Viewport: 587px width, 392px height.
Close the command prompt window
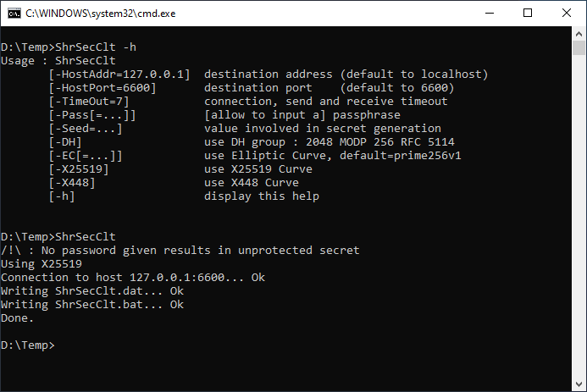(567, 13)
